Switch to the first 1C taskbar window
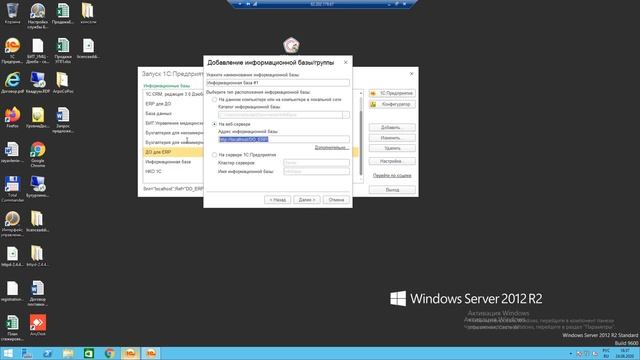 tap(130, 353)
